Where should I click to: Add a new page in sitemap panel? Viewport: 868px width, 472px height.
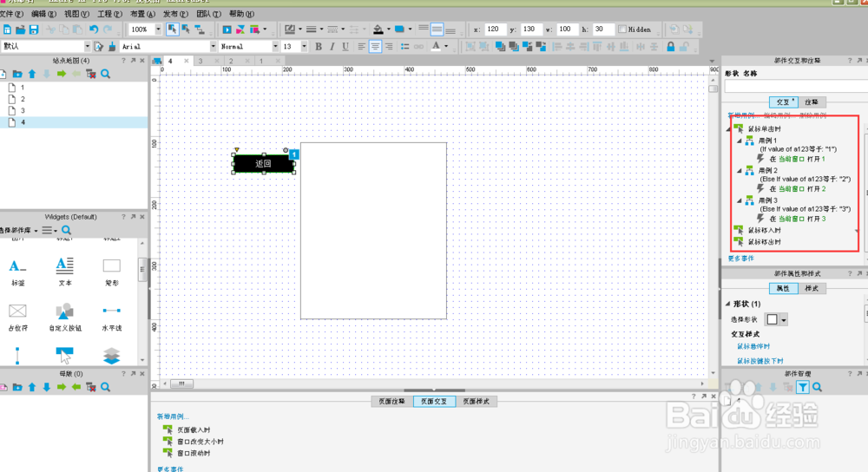click(x=3, y=74)
